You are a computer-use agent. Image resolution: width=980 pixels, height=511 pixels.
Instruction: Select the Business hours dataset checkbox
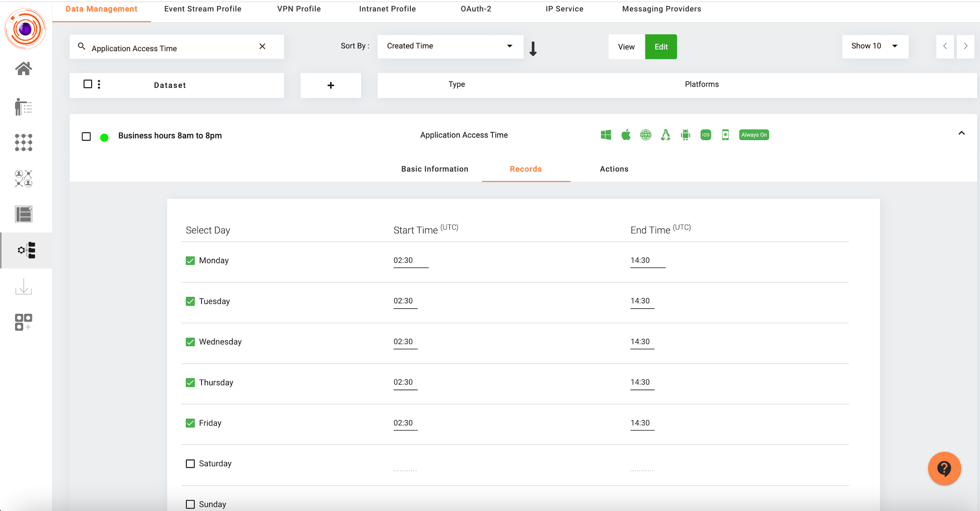pos(86,136)
